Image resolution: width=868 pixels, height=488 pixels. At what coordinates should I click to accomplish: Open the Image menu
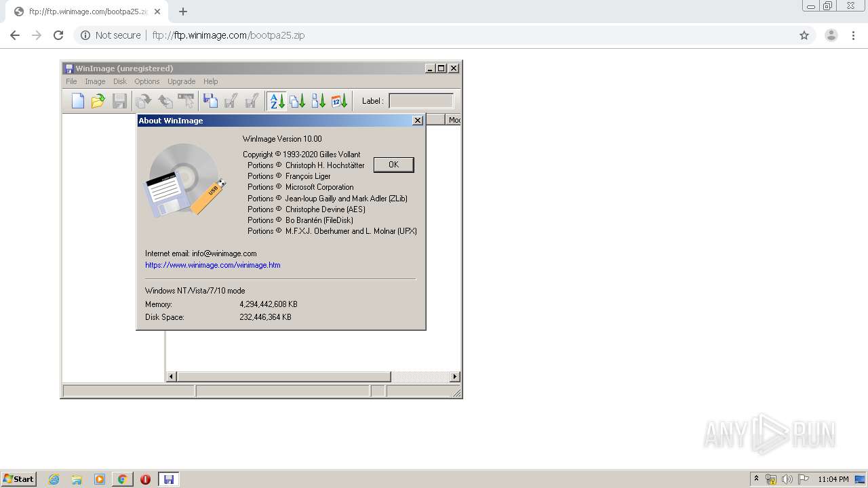pyautogui.click(x=95, y=81)
